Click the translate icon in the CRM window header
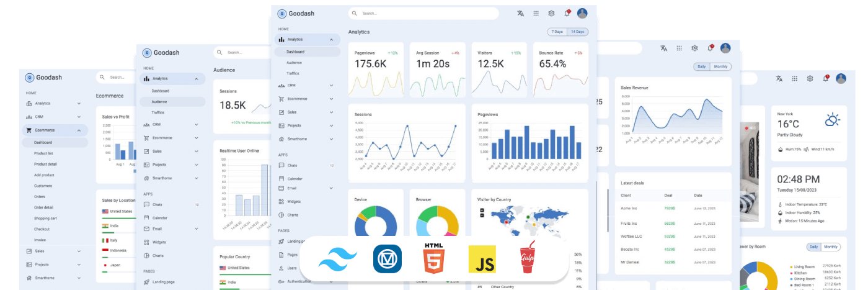This screenshot has width=868, height=290. click(664, 48)
